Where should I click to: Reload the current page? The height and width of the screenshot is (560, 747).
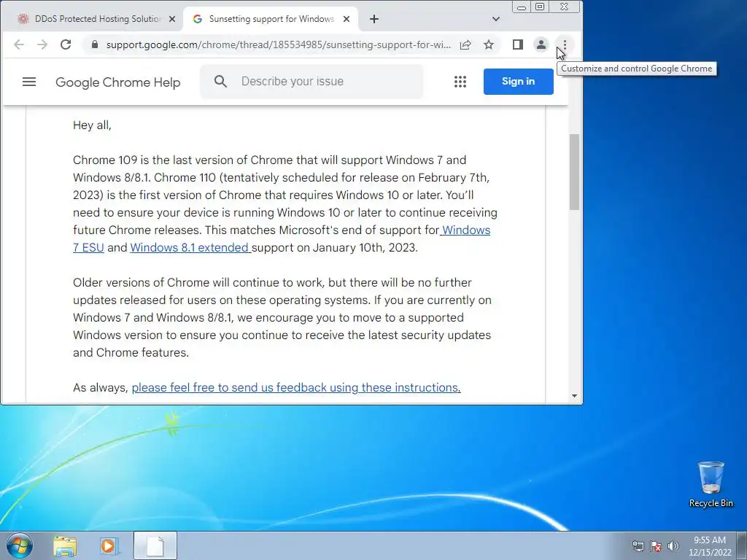(66, 44)
